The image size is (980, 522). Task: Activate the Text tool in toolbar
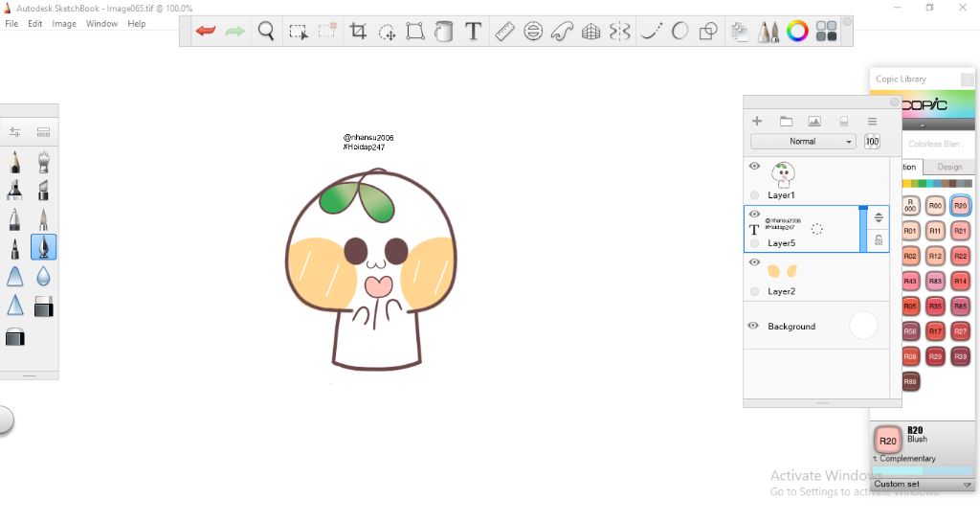[x=473, y=31]
